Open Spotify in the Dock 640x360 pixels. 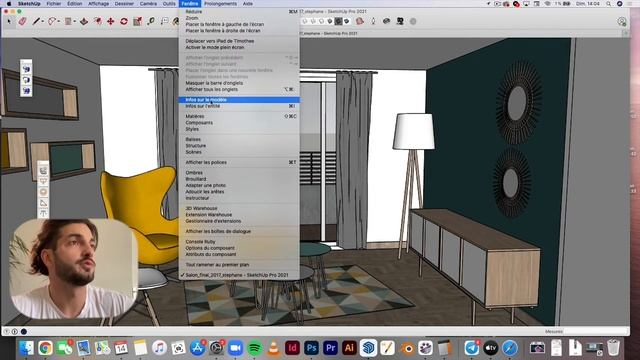pos(255,348)
